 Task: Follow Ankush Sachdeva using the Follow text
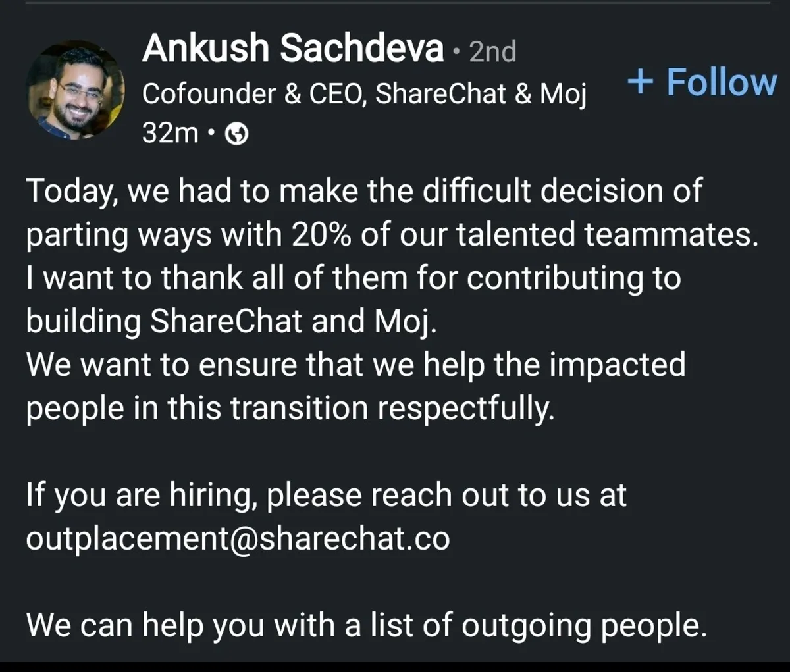(722, 82)
